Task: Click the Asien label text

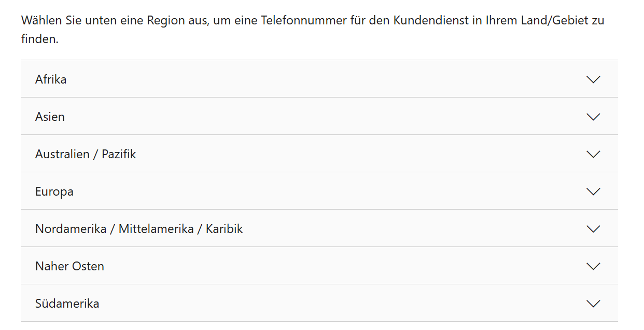Action: [50, 116]
